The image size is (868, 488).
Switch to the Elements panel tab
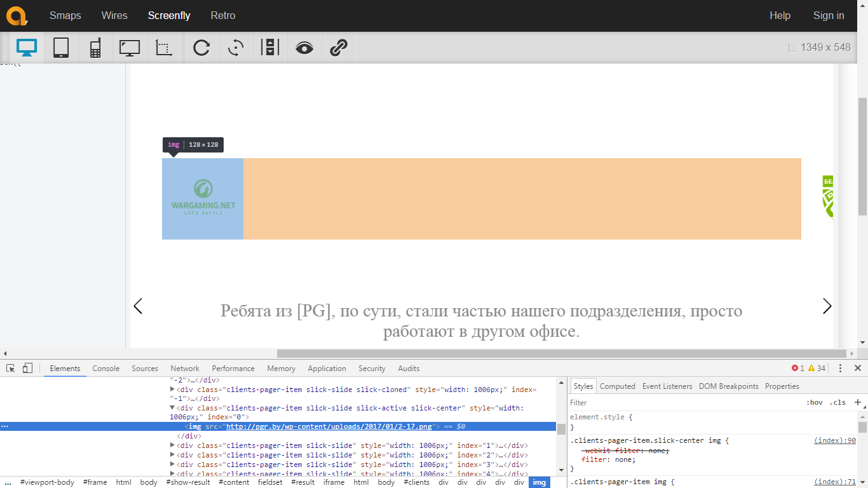click(65, 369)
